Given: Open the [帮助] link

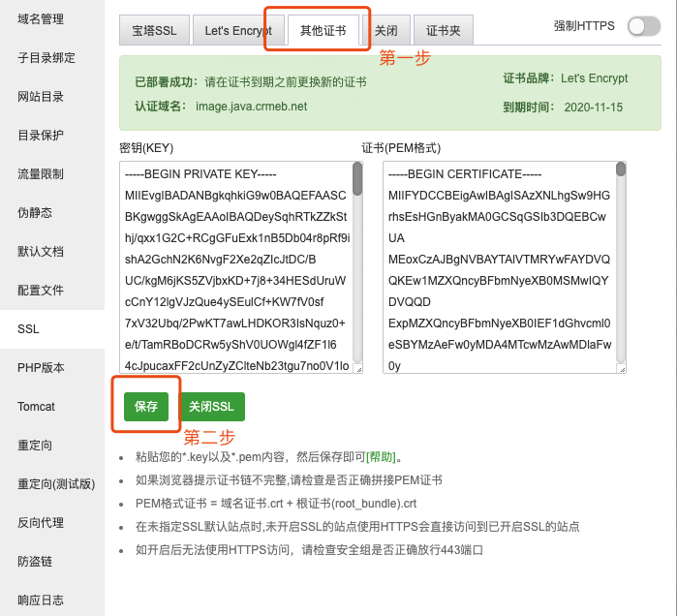Looking at the screenshot, I should 381,457.
